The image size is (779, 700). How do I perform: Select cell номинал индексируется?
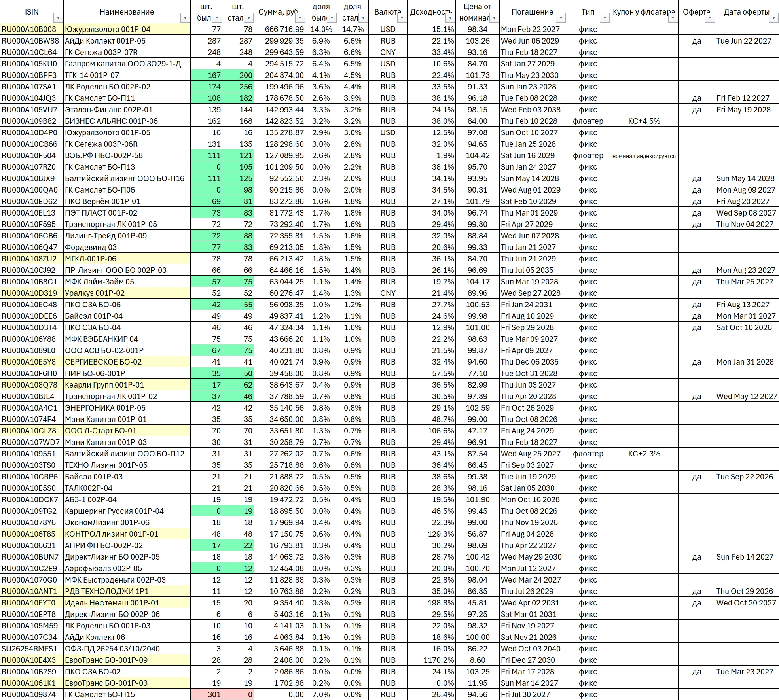click(x=644, y=155)
